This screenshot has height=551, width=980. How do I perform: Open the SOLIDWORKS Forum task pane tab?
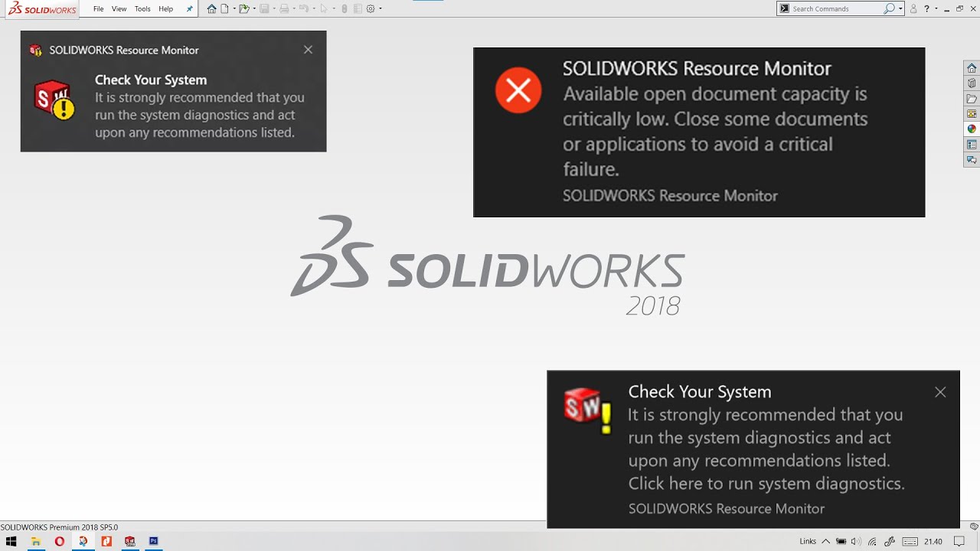tap(972, 160)
